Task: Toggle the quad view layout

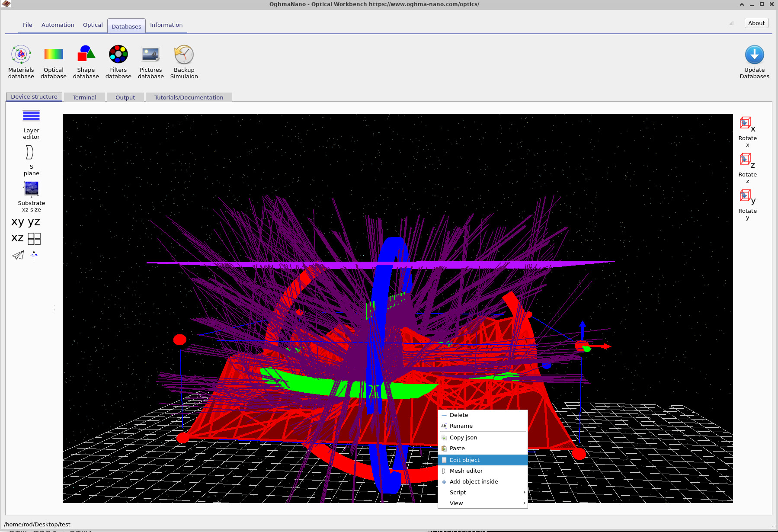Action: (34, 238)
